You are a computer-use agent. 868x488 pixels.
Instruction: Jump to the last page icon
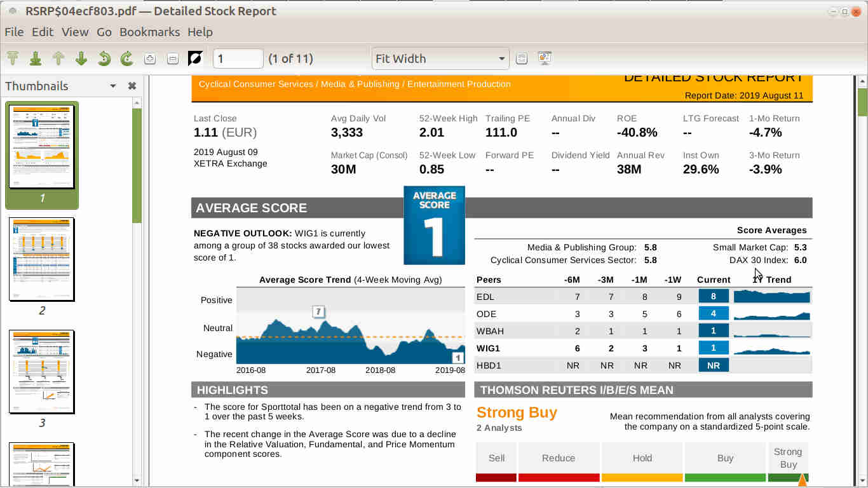pos(36,58)
